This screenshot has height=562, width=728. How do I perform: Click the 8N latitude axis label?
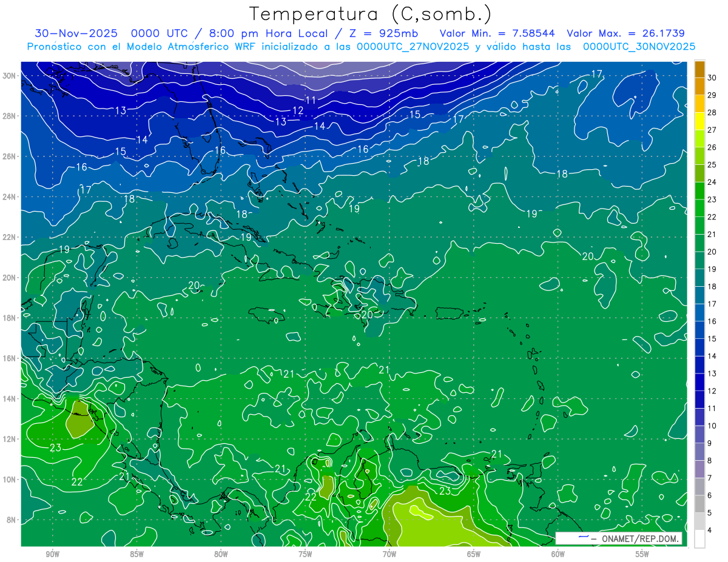pos(12,520)
